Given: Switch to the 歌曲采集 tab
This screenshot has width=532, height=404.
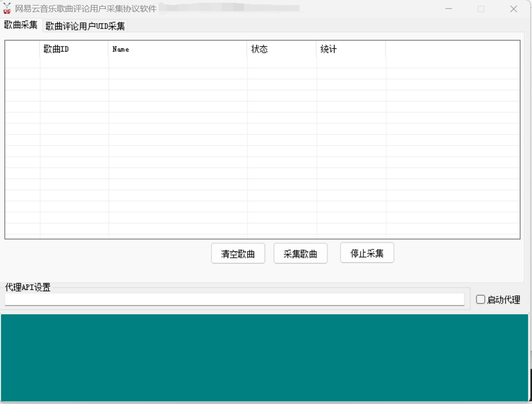Looking at the screenshot, I should 21,25.
